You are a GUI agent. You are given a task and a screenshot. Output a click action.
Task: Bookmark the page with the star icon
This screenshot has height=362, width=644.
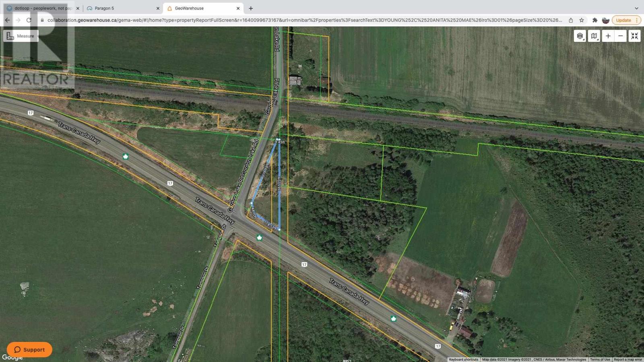(581, 20)
